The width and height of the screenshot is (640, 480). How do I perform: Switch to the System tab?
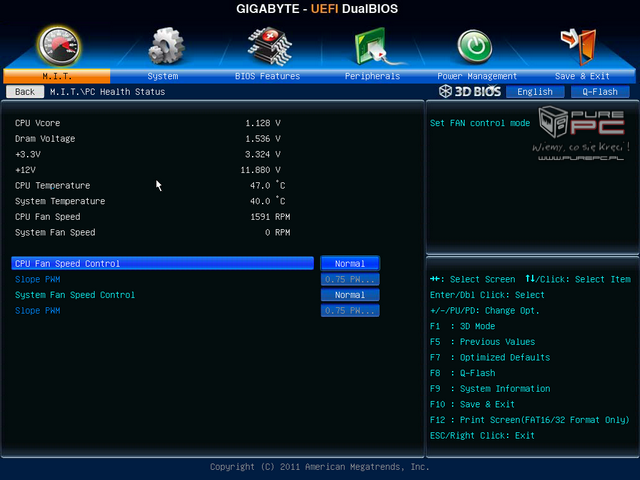coord(162,76)
